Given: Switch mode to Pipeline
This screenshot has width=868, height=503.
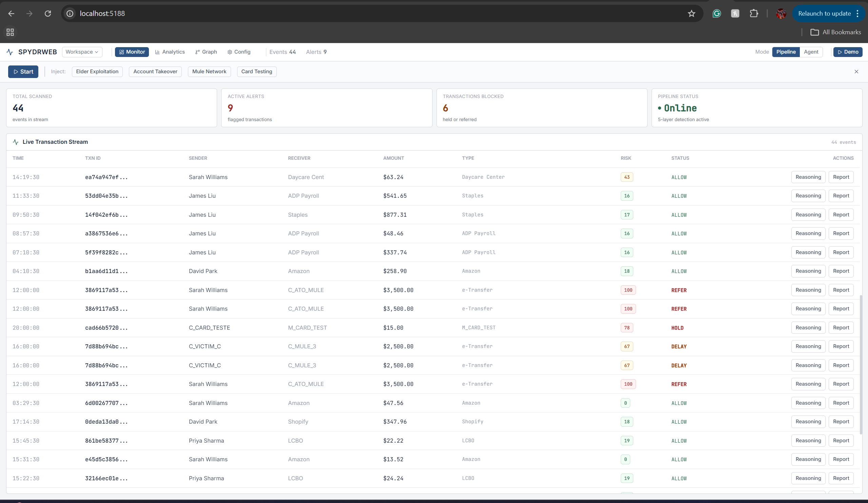Looking at the screenshot, I should (x=785, y=52).
